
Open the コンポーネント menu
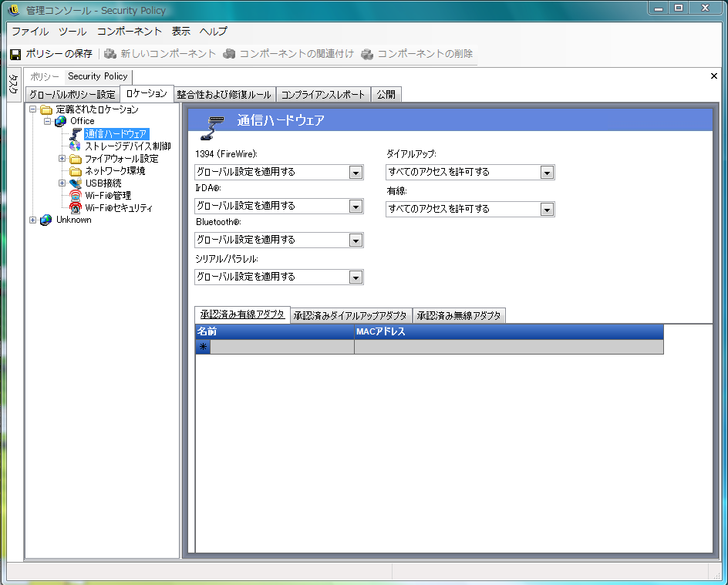point(129,32)
